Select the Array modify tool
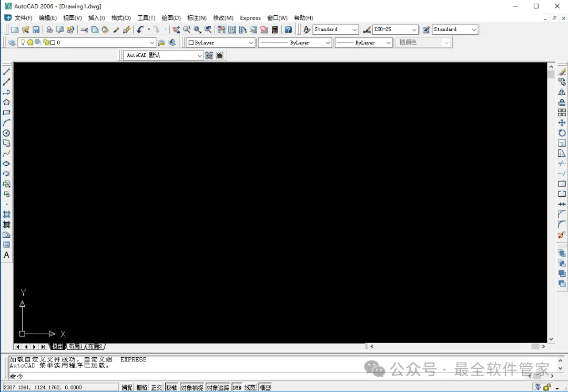Viewport: 568px width, 392px height. [562, 113]
